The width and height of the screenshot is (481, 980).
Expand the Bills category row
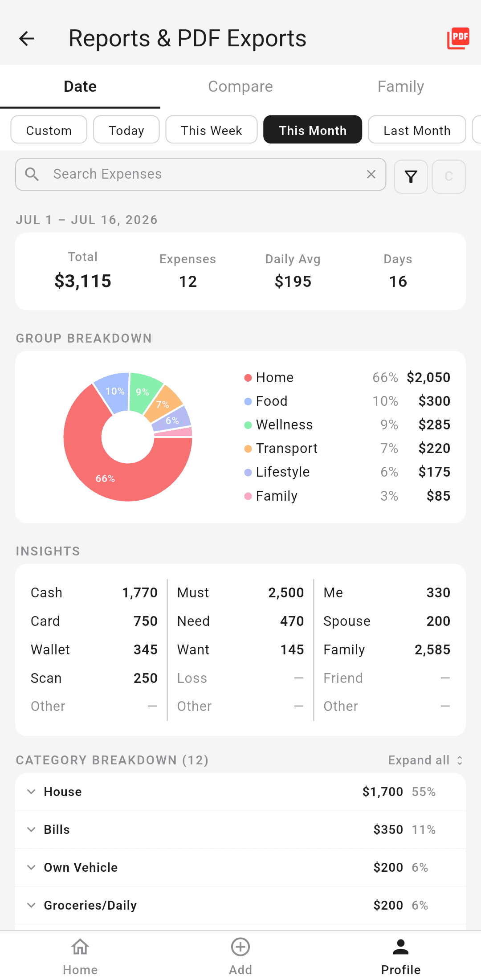click(240, 829)
